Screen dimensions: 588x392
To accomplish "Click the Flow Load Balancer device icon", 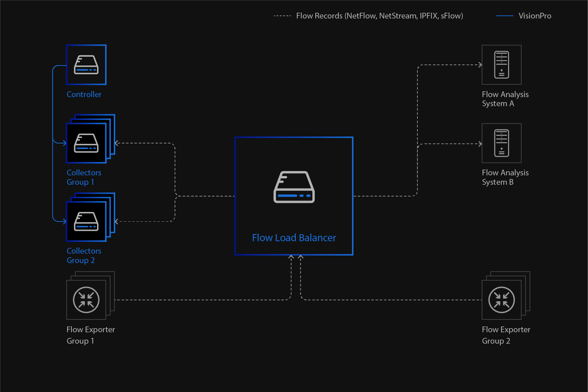I will (294, 187).
